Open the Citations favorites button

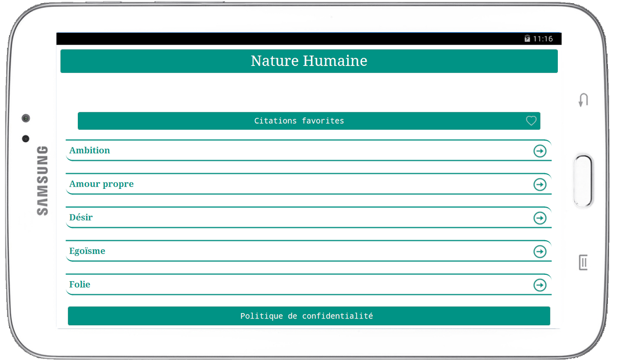(309, 121)
